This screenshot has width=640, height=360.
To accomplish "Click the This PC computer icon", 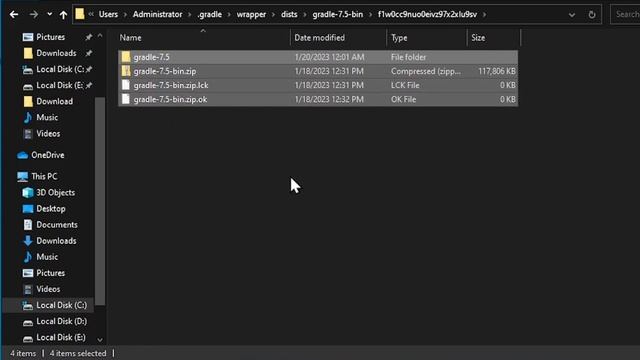I will 22,177.
